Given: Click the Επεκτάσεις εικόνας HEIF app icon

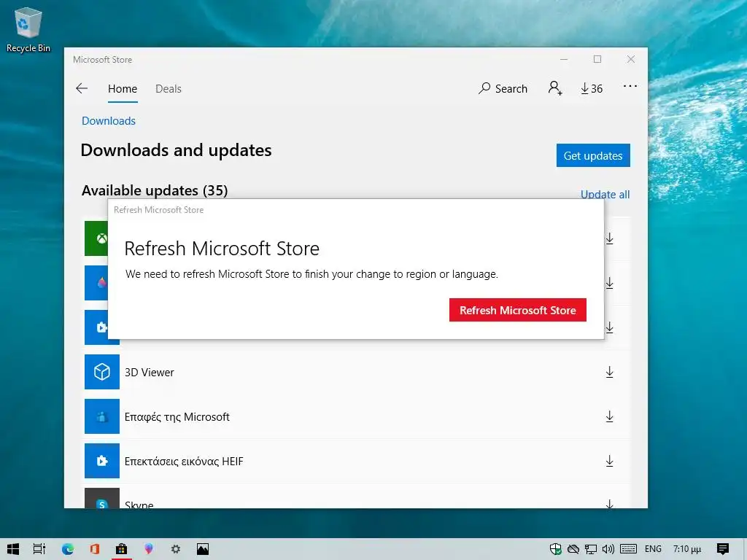Looking at the screenshot, I should click(x=102, y=461).
